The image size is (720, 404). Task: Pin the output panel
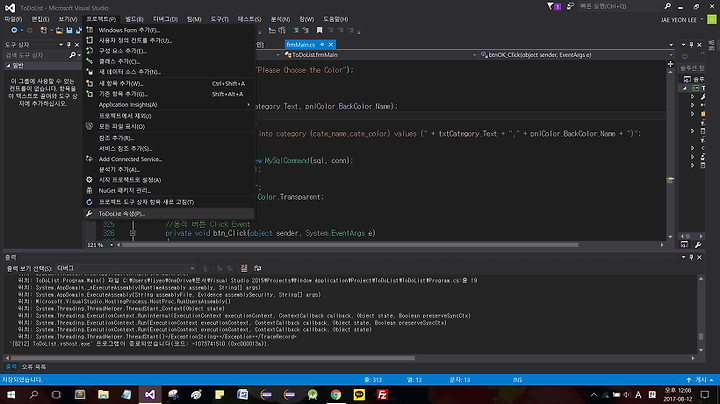(691, 258)
